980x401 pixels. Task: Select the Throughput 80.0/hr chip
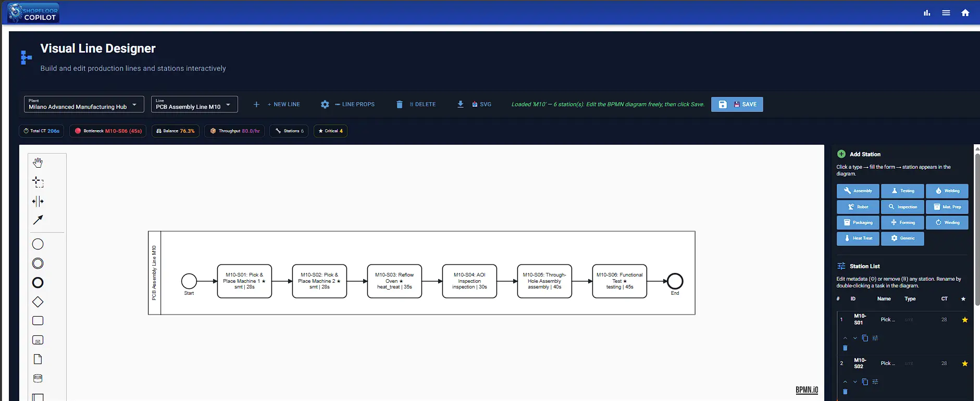point(234,131)
